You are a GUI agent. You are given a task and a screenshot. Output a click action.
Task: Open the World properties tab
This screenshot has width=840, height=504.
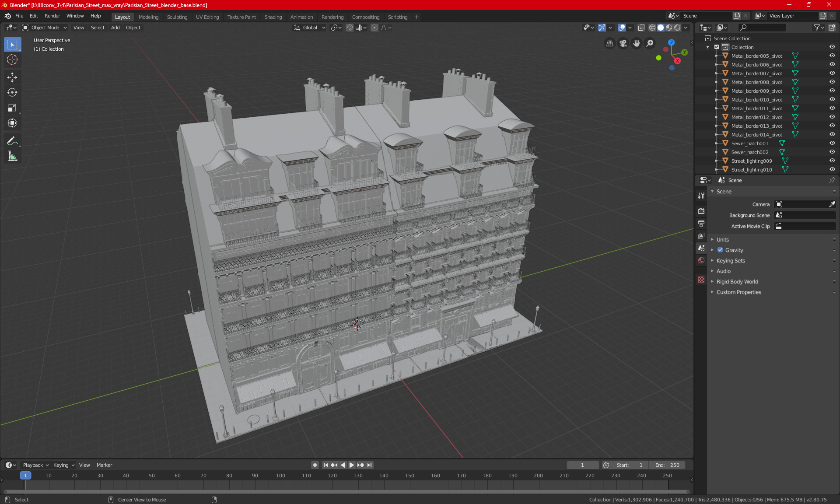point(701,260)
